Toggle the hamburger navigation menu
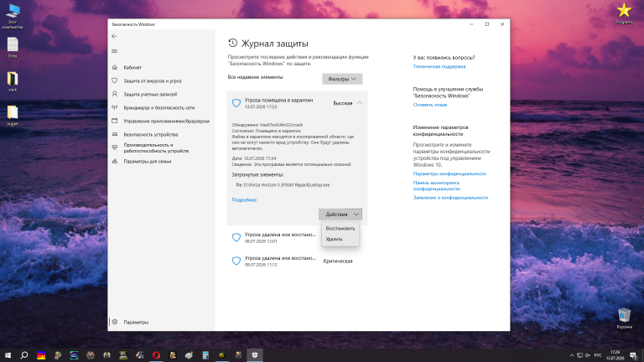The height and width of the screenshot is (362, 644). (x=114, y=51)
